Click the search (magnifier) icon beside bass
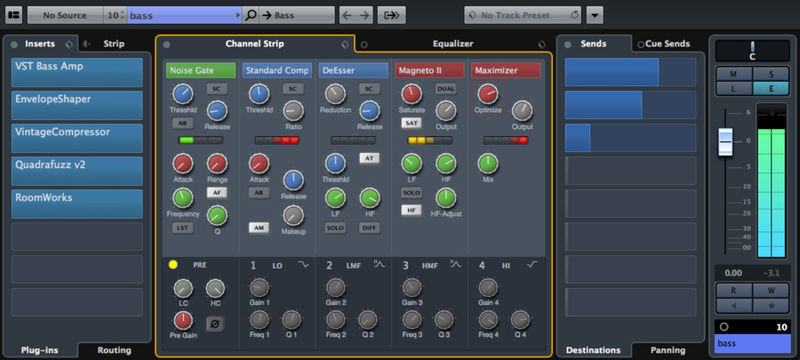This screenshot has height=360, width=800. point(251,15)
